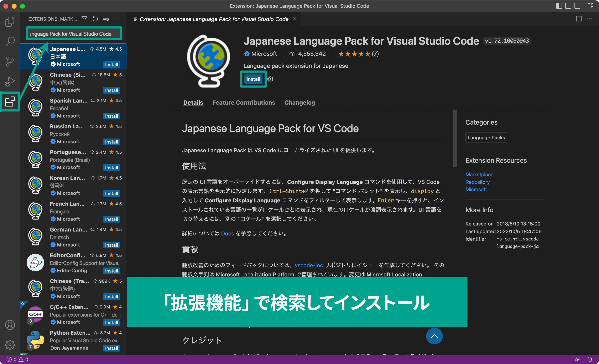Select the German Language Pack list item
The image size is (599, 364).
(73, 237)
